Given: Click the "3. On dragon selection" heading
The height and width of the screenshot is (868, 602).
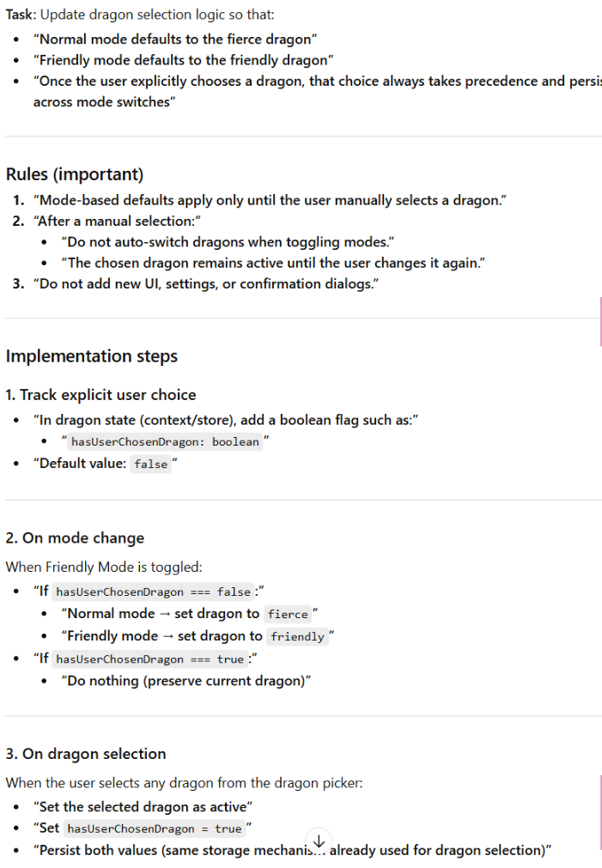Looking at the screenshot, I should pyautogui.click(x=86, y=754).
